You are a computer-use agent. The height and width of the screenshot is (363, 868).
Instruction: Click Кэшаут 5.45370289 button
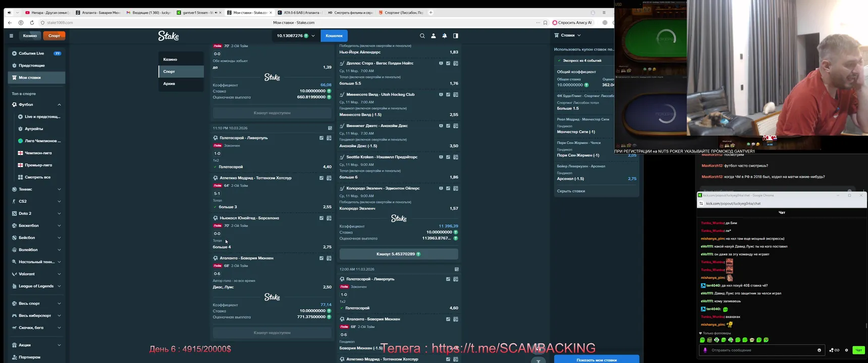399,254
